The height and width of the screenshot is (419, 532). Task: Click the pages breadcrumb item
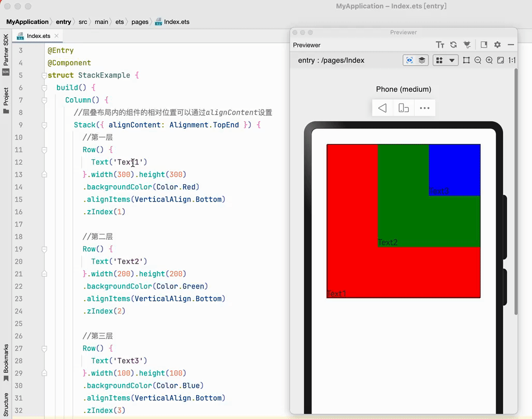pyautogui.click(x=140, y=22)
